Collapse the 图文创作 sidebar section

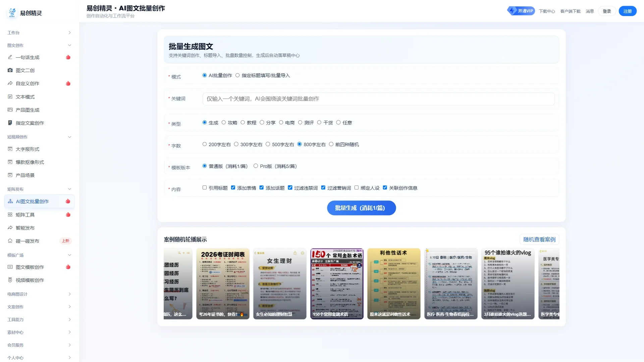tap(40, 45)
